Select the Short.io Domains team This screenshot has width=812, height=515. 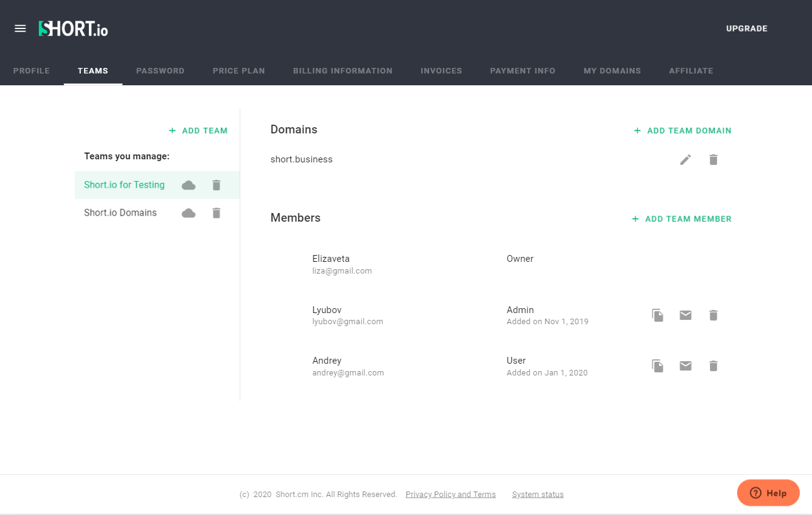pos(120,212)
